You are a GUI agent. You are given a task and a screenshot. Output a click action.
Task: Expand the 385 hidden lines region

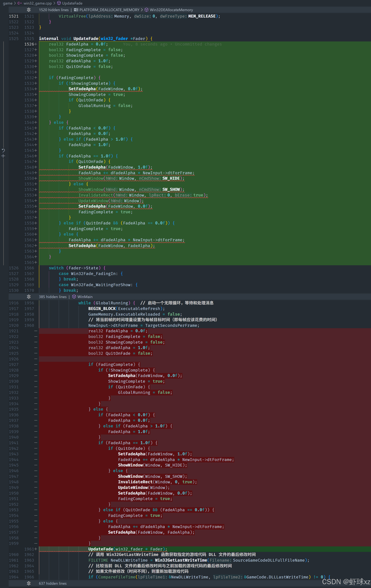[x=53, y=297]
